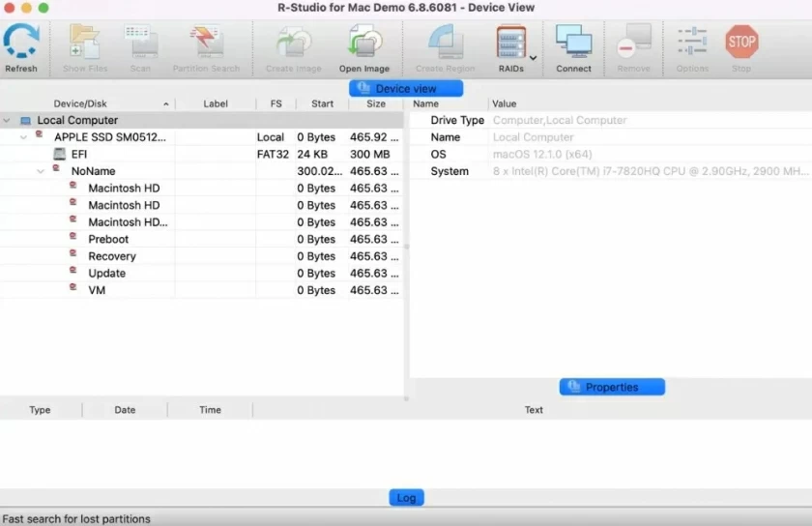Switch to the Properties tab

pos(612,387)
